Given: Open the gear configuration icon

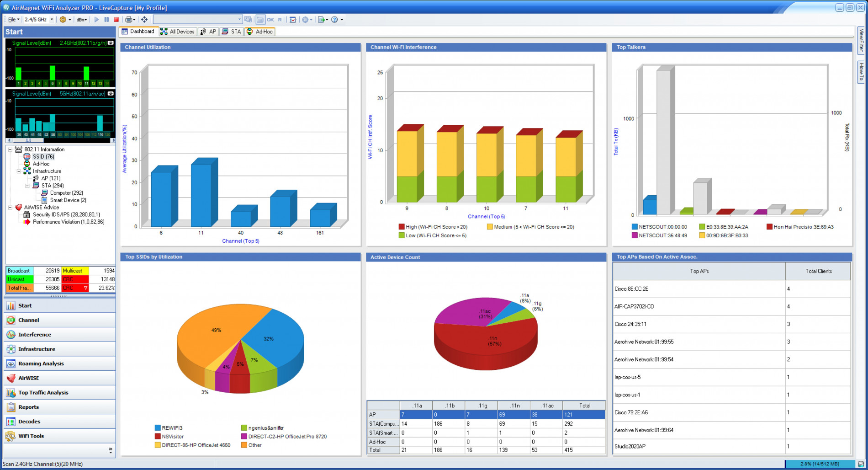Looking at the screenshot, I should point(63,20).
